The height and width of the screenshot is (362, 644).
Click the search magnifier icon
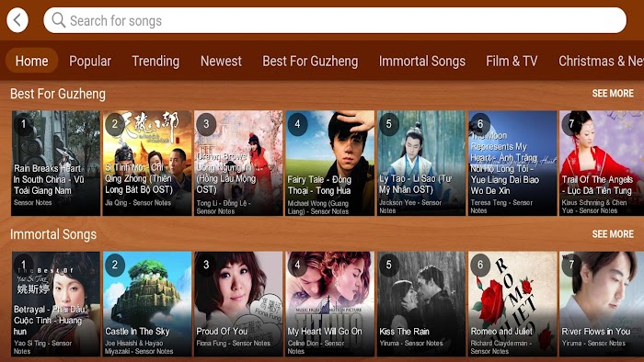(x=58, y=20)
